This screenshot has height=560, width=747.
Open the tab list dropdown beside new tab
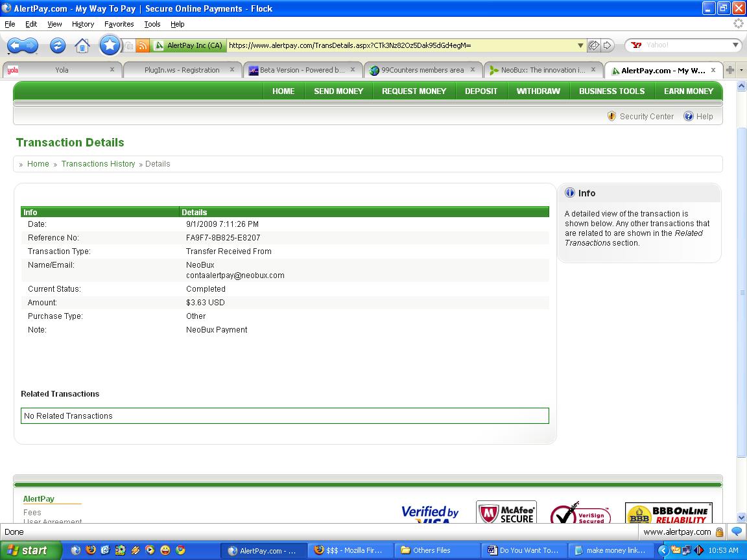(740, 69)
